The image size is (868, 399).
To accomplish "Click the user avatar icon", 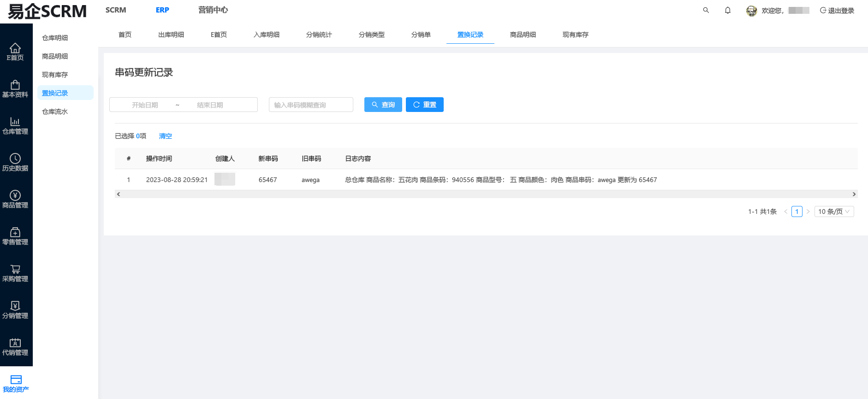I will coord(751,11).
